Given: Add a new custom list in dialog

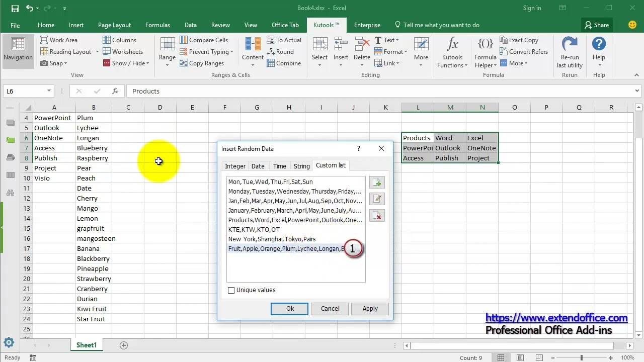Looking at the screenshot, I should [x=377, y=182].
